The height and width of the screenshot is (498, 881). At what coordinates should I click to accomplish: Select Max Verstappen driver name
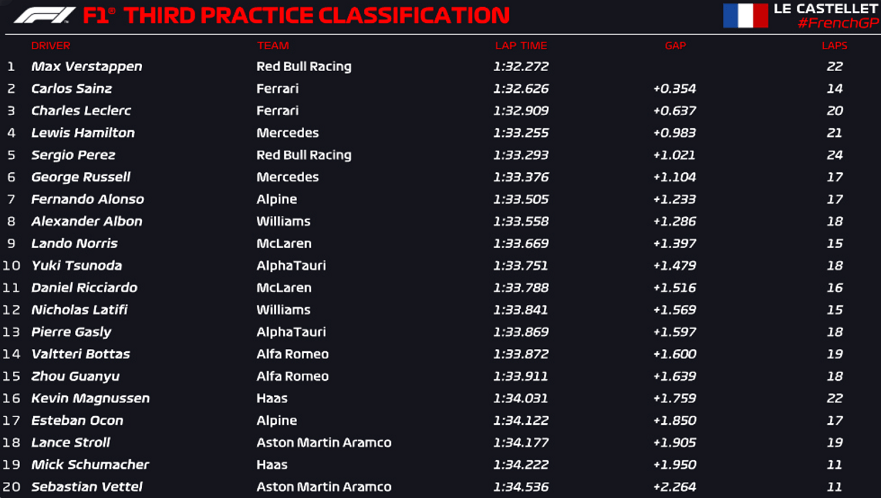tap(87, 66)
